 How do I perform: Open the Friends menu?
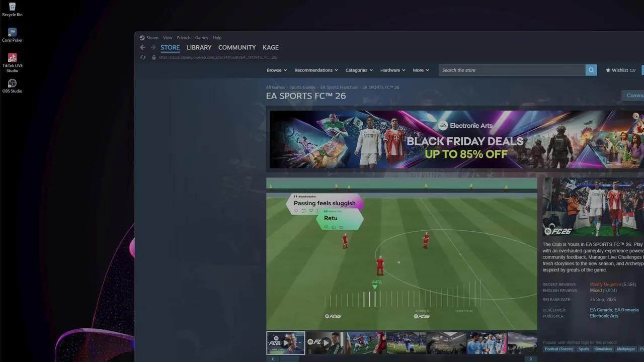tap(184, 38)
